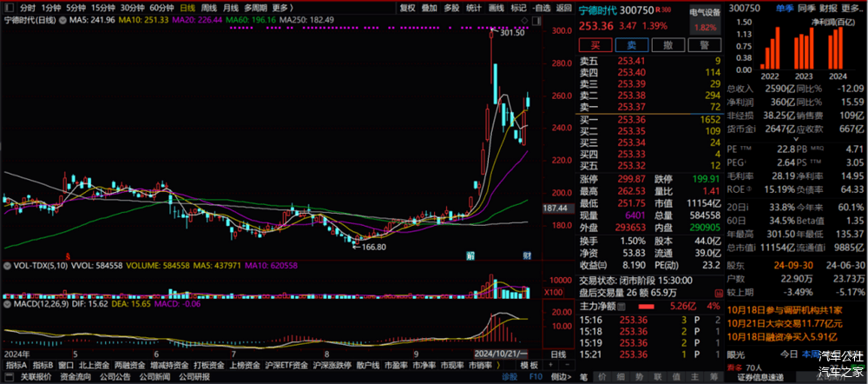Open the 叠加 overlay menu
This screenshot has width=868, height=384.
click(x=429, y=9)
